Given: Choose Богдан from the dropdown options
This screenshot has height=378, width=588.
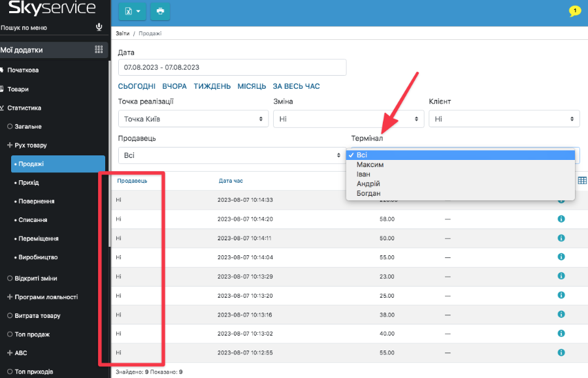Looking at the screenshot, I should pos(370,193).
